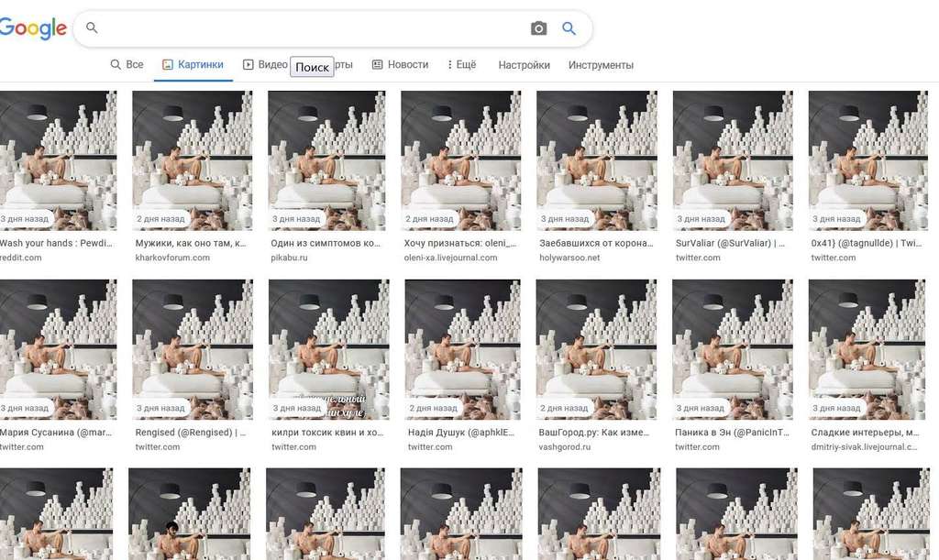Click the blue magnifier search button

[x=569, y=28]
